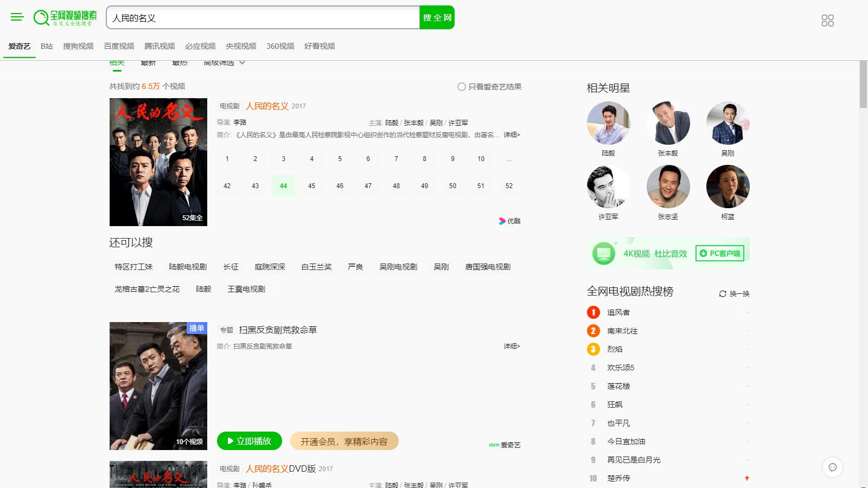Search related term 陆毅电视剧
This screenshot has width=868, height=488.
[x=188, y=267]
